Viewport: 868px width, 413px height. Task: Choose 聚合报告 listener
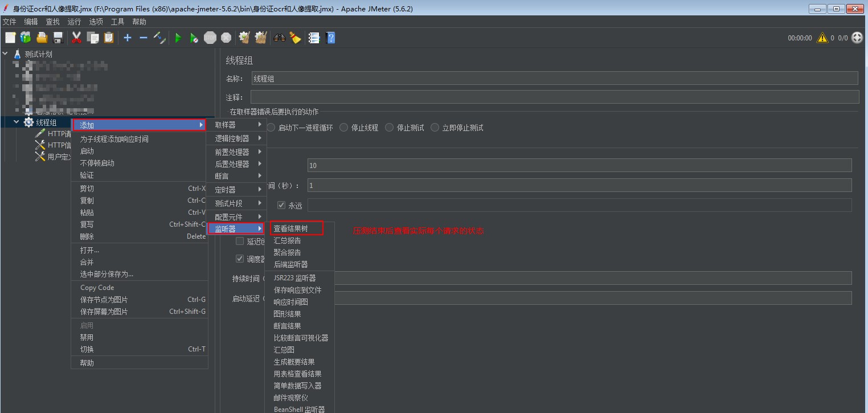[x=300, y=252]
